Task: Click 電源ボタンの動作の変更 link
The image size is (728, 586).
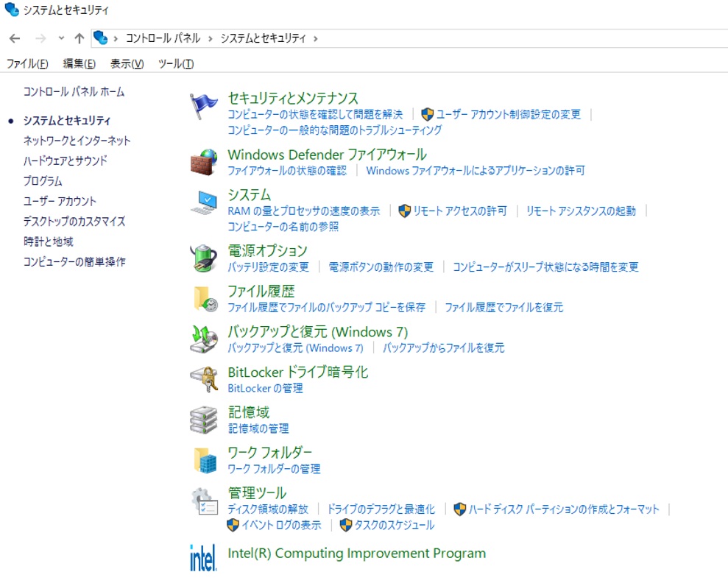Action: [x=381, y=266]
